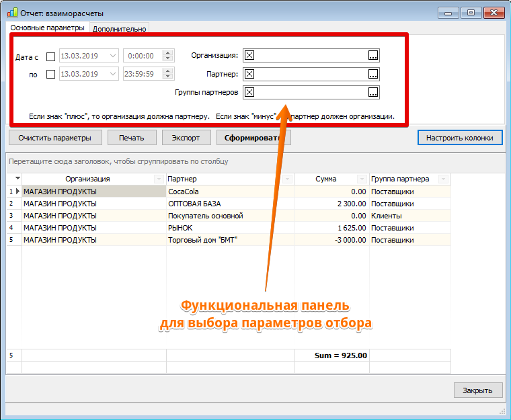511x420 pixels.
Task: Select the CocaCola partner cell
Action: [x=231, y=192]
